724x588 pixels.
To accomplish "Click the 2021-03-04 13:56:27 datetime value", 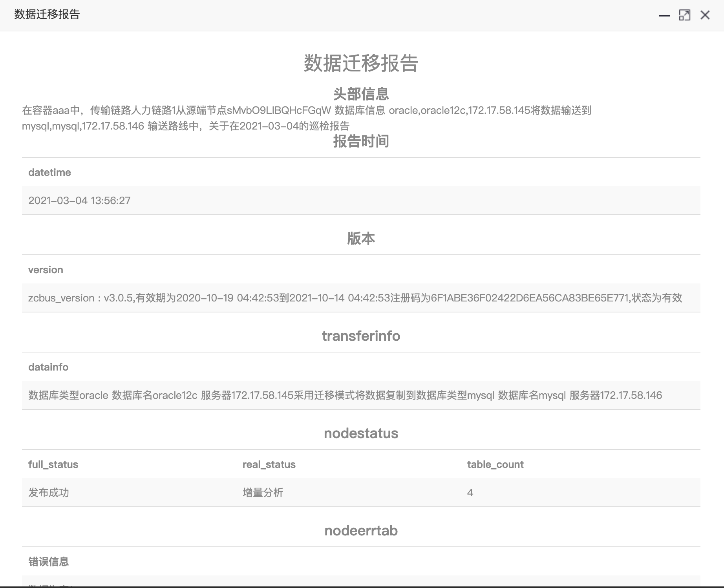I will [x=79, y=201].
